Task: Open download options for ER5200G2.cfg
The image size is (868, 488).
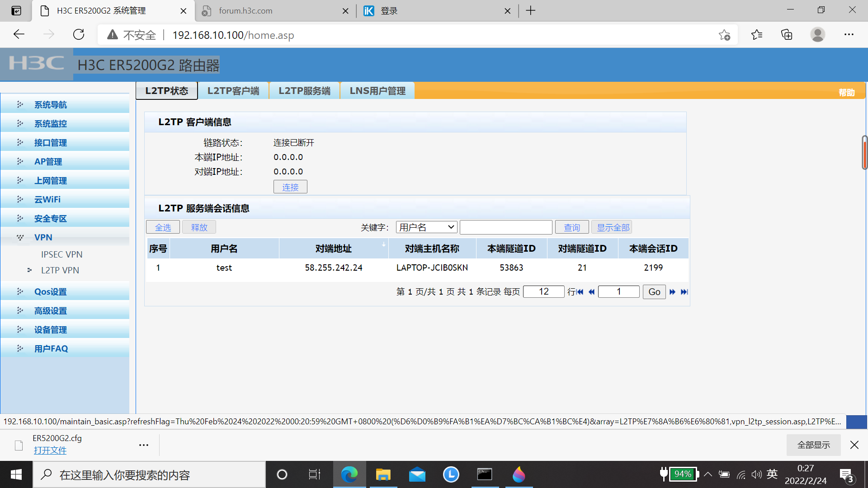Action: tap(144, 445)
